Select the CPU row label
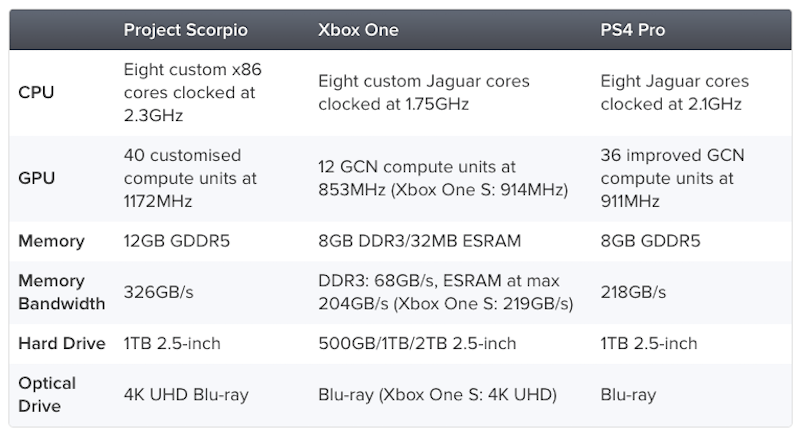 [36, 92]
